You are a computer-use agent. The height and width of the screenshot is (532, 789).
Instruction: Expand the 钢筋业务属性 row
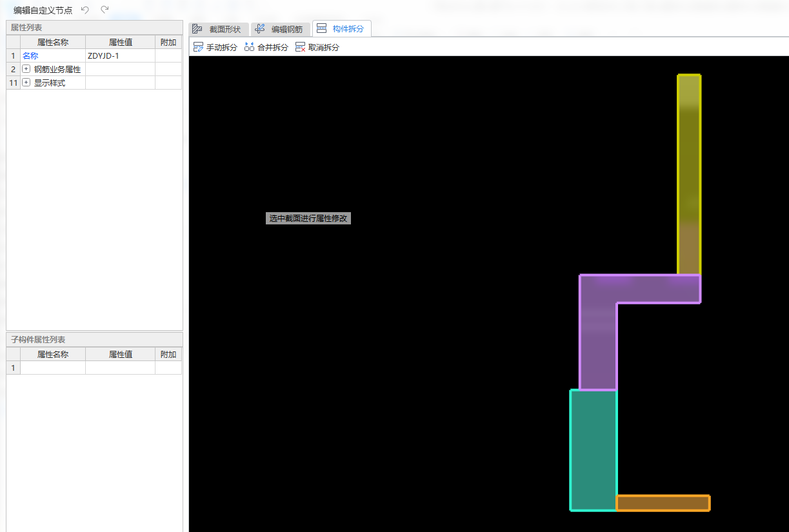(x=26, y=69)
